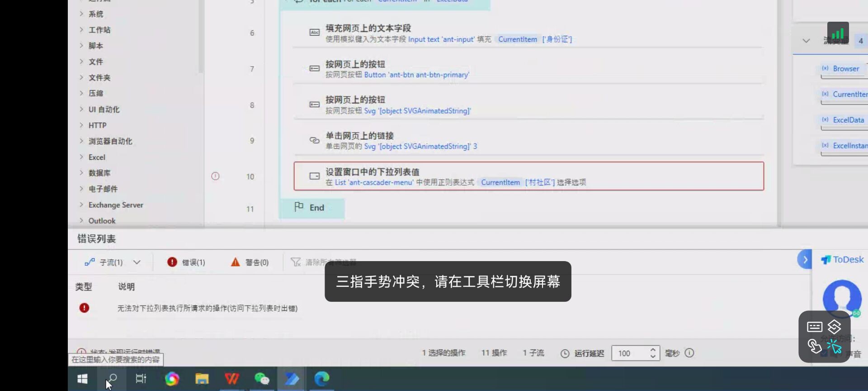Increase the run delay stepper value
This screenshot has height=391, width=868.
click(x=653, y=350)
